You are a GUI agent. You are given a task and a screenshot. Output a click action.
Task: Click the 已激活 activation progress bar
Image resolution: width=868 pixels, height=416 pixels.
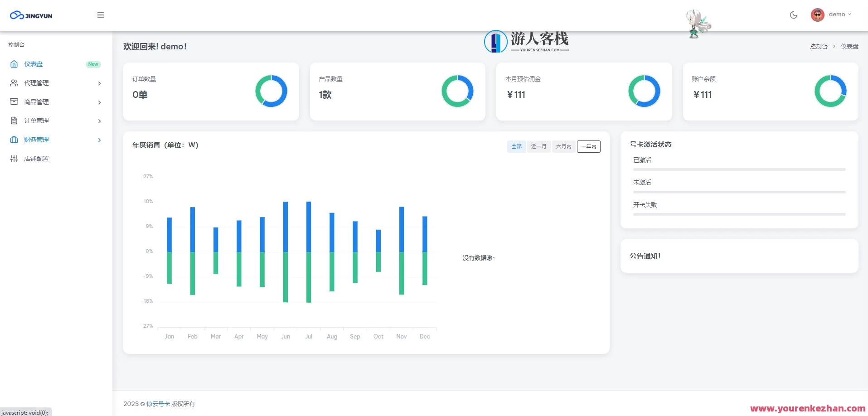[739, 169]
